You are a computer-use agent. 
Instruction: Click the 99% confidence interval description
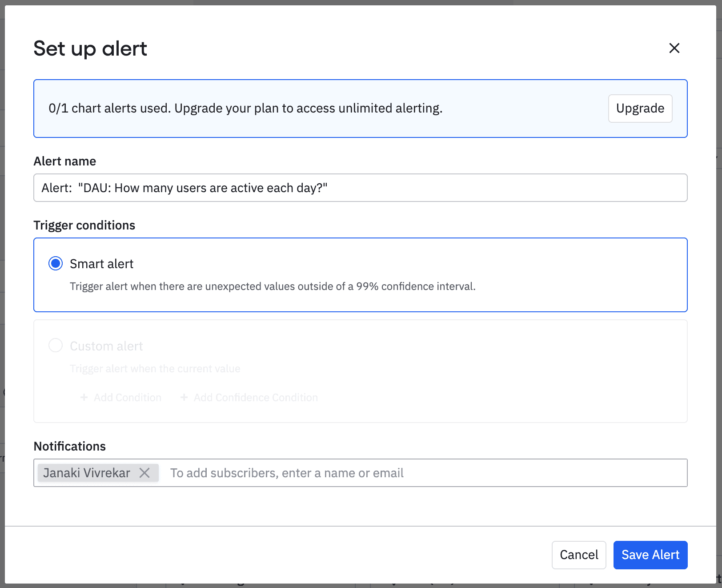pos(272,286)
